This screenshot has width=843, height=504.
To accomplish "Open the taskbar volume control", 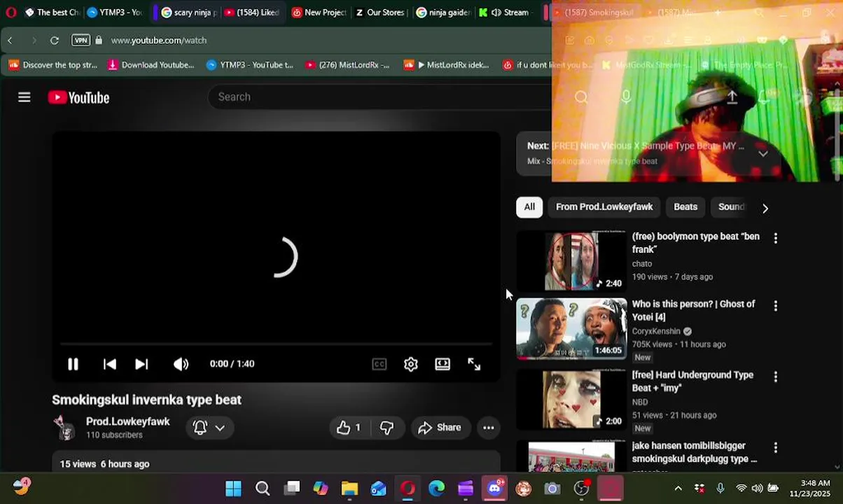I will pyautogui.click(x=757, y=489).
